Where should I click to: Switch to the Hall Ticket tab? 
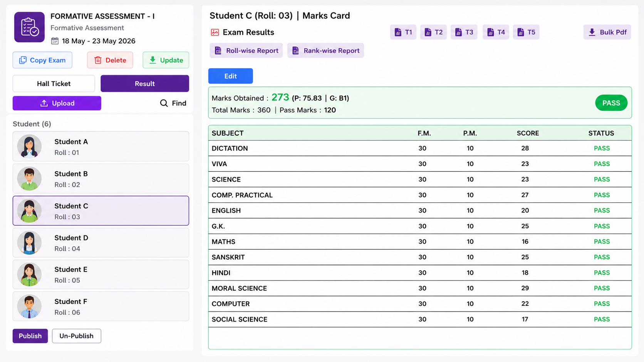click(54, 83)
